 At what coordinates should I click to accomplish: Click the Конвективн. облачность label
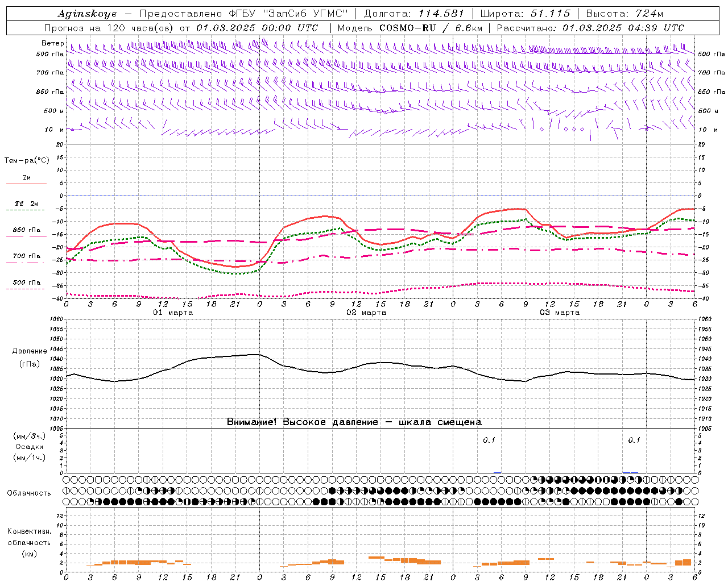(30, 537)
